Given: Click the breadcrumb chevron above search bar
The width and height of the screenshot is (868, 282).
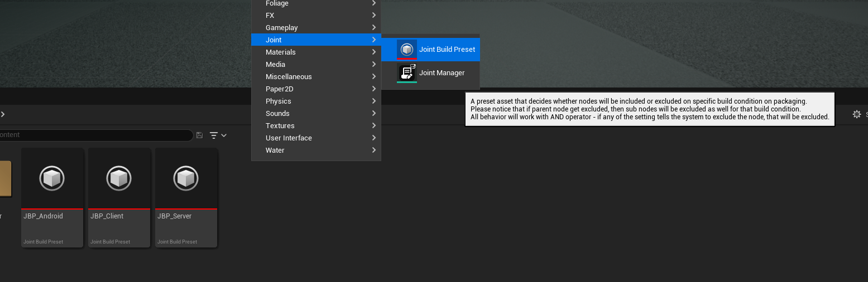Looking at the screenshot, I should coord(3,114).
